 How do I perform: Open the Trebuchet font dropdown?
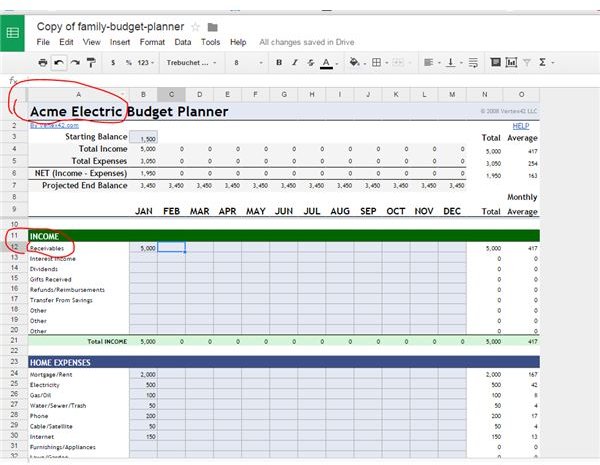(191, 62)
